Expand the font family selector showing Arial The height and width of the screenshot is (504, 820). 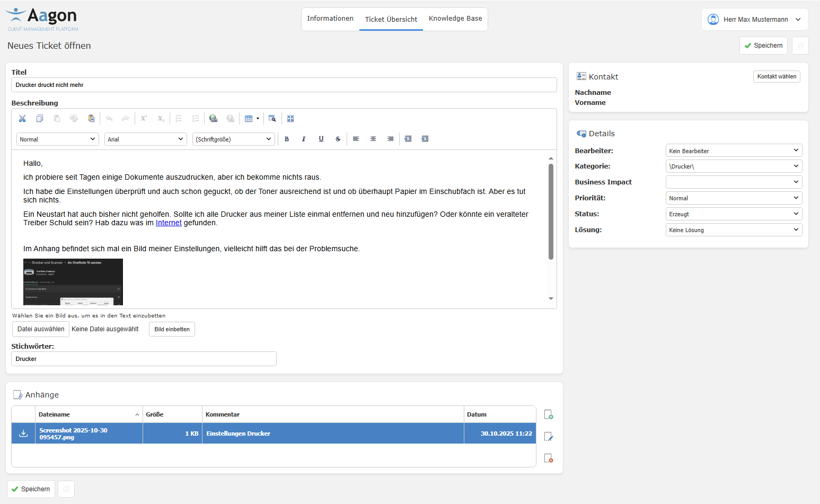point(145,138)
